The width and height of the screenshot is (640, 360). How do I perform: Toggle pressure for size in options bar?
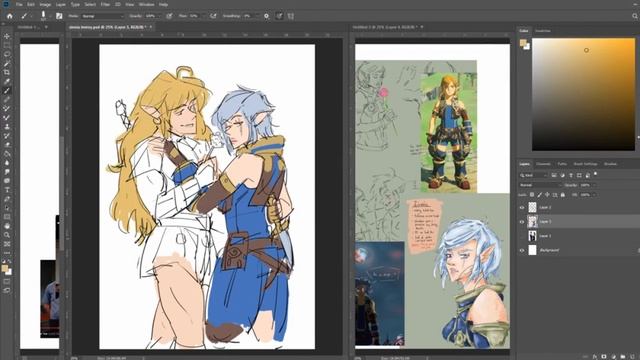coord(279,16)
